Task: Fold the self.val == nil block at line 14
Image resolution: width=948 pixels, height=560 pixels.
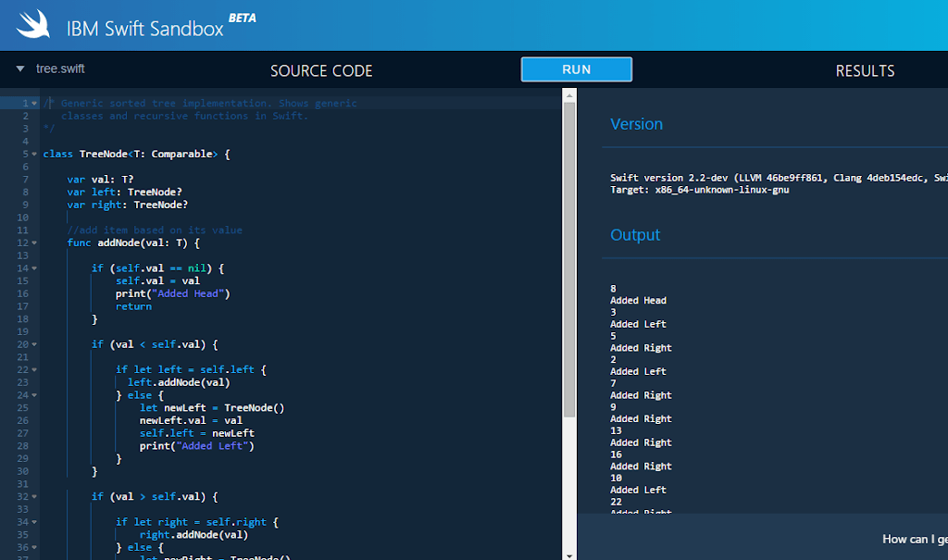Action: 34,268
